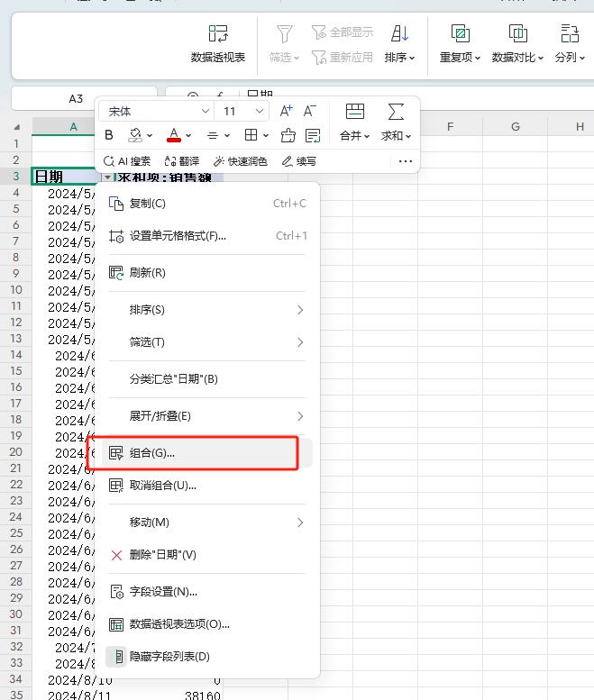
Task: Expand the 求和 dropdown arrow
Action: tap(408, 136)
